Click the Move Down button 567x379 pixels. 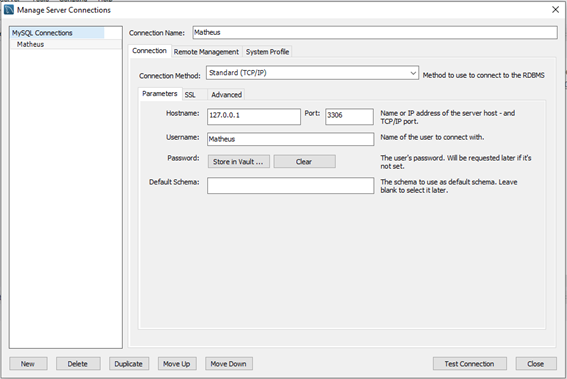(x=229, y=364)
